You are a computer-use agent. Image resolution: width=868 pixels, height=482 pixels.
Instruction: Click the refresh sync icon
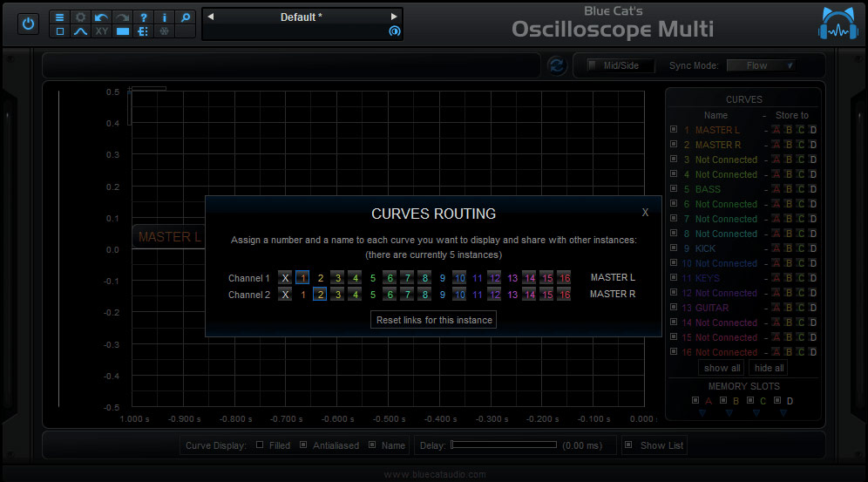[557, 65]
